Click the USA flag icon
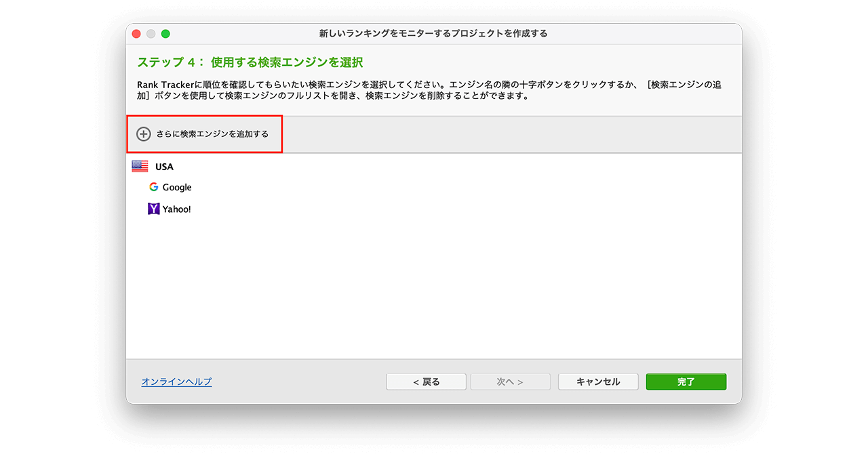 140,167
